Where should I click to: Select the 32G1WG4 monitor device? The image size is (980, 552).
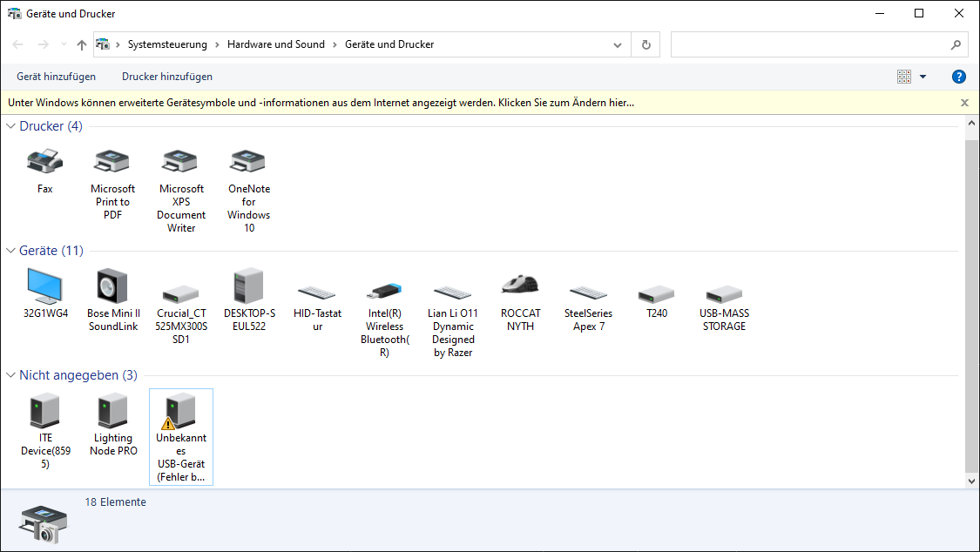(x=45, y=286)
